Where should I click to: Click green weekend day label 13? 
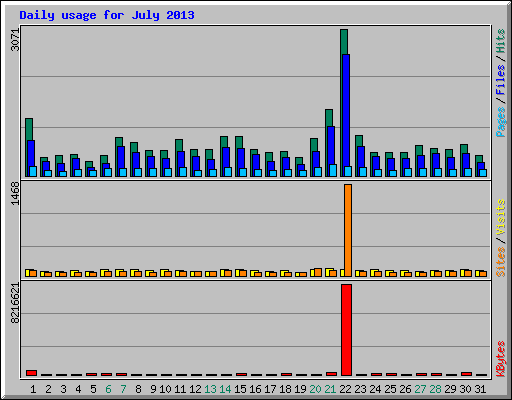210,389
